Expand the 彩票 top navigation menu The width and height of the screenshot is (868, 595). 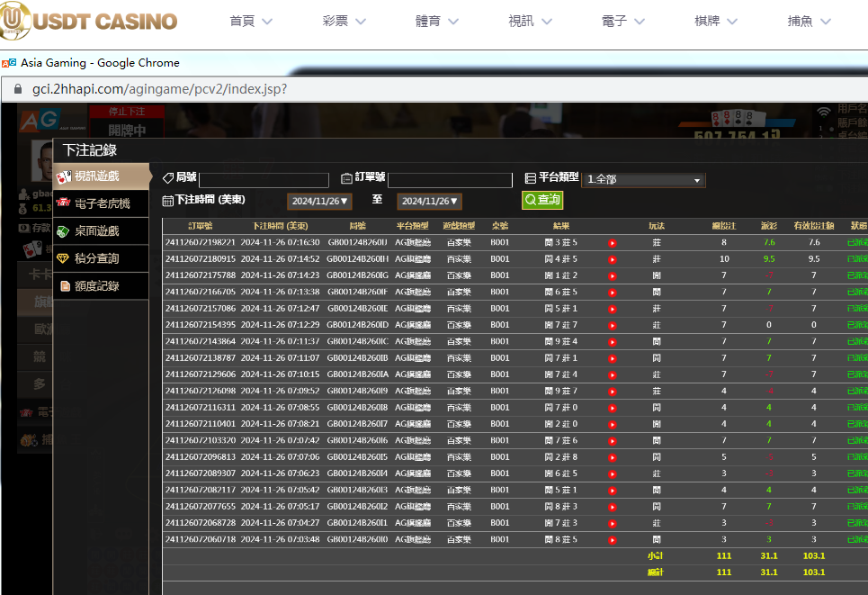point(344,21)
